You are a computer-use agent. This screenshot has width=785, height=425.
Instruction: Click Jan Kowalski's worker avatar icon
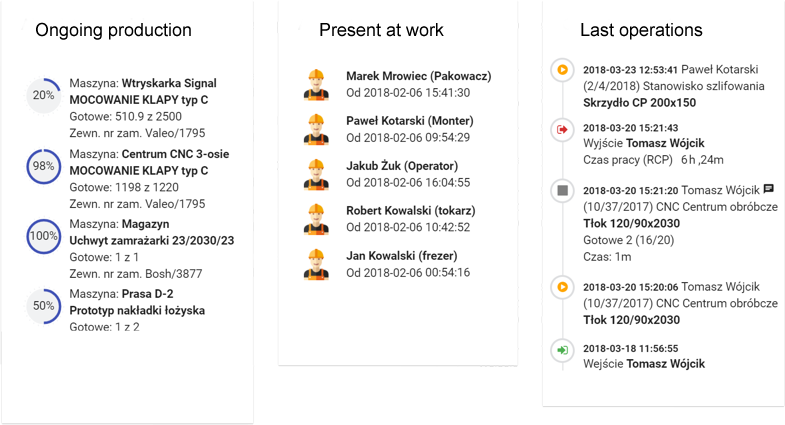(316, 264)
